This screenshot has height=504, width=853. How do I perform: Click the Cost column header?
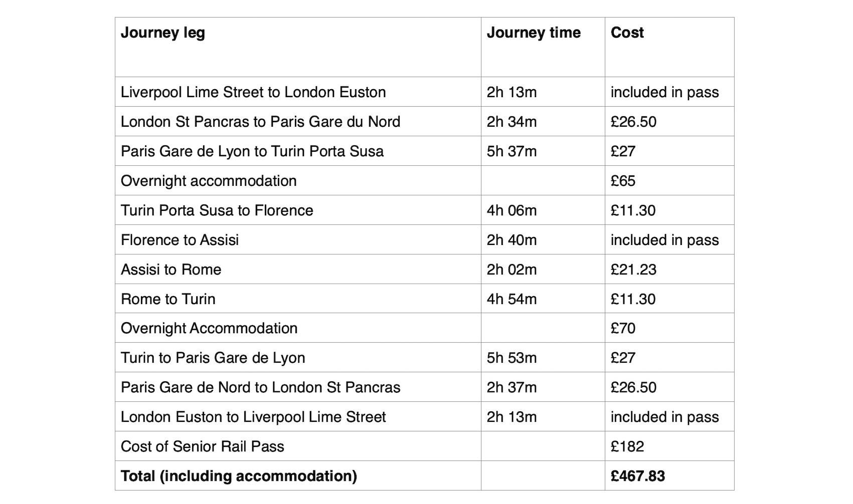point(627,33)
